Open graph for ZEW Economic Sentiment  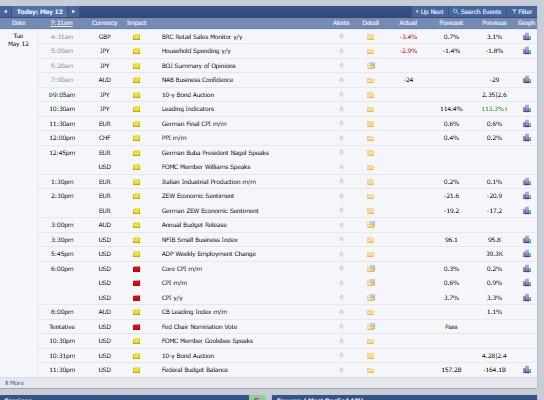527,196
